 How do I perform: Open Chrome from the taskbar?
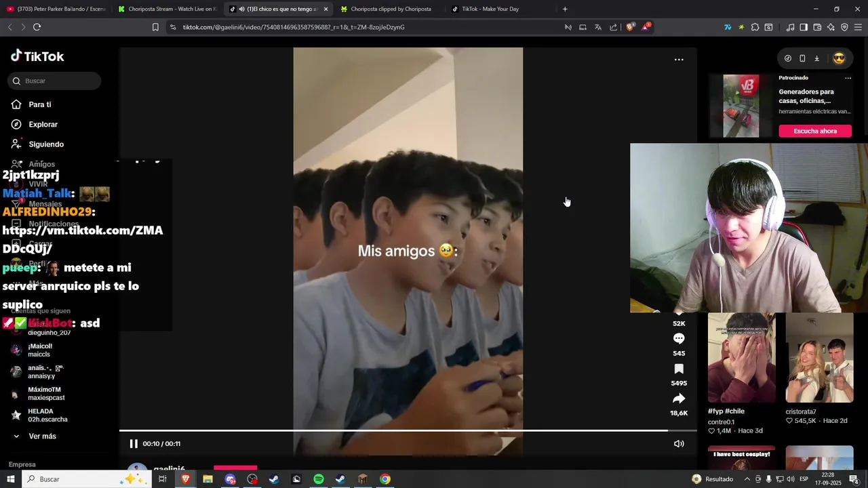385,479
